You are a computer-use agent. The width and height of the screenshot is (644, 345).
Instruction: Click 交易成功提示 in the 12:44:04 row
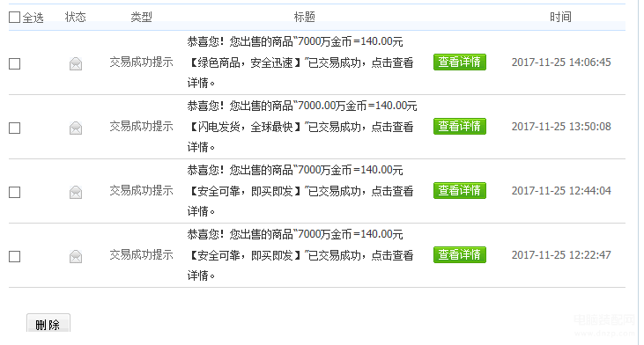click(x=141, y=191)
